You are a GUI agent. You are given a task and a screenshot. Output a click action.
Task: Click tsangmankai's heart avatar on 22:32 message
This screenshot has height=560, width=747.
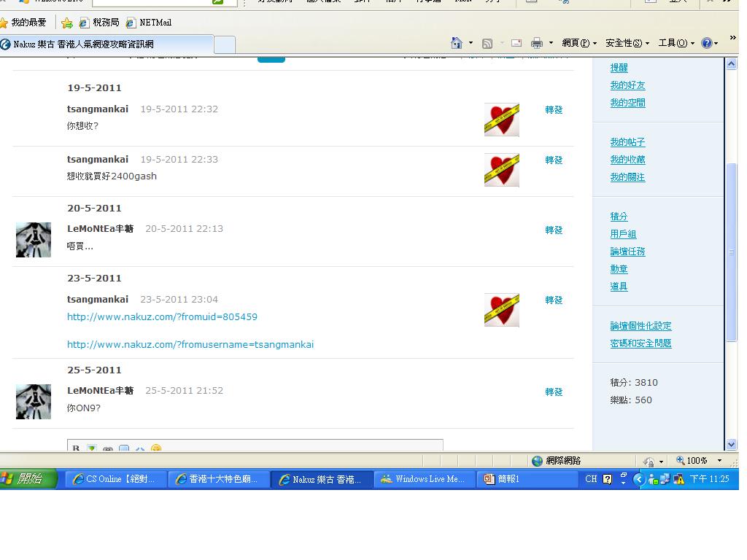click(x=502, y=120)
